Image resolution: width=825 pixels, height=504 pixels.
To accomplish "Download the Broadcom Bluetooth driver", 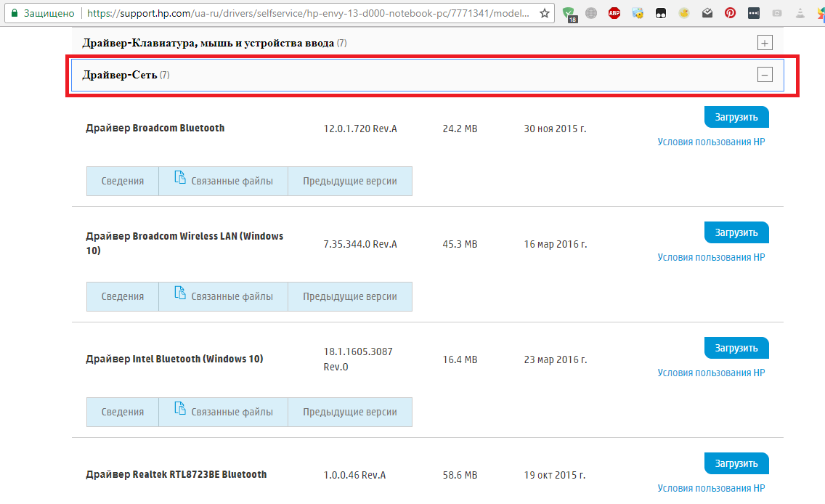I will [x=736, y=117].
